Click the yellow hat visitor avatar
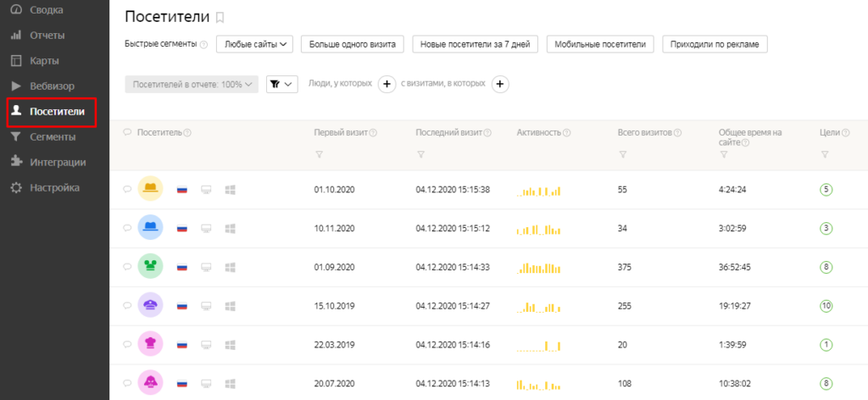 pyautogui.click(x=150, y=189)
